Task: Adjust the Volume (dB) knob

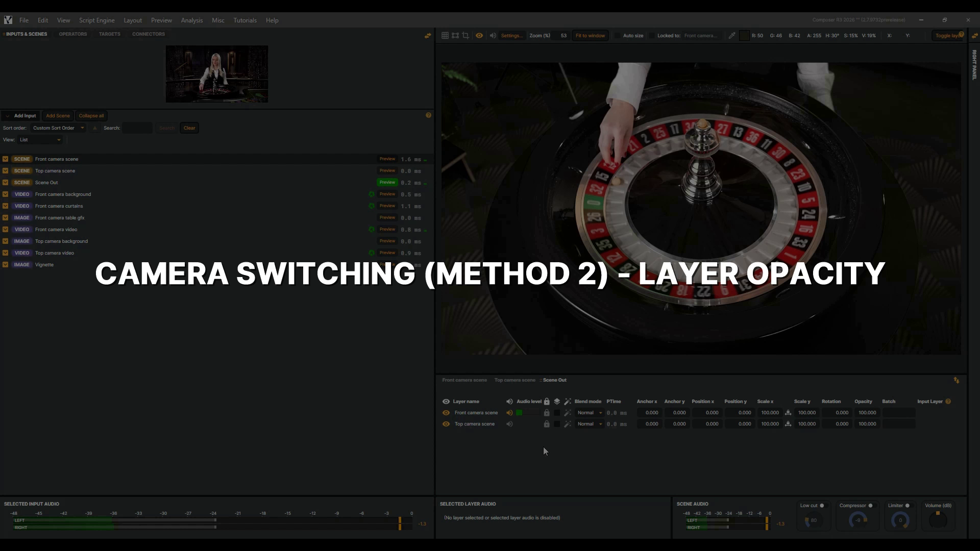Action: (938, 520)
